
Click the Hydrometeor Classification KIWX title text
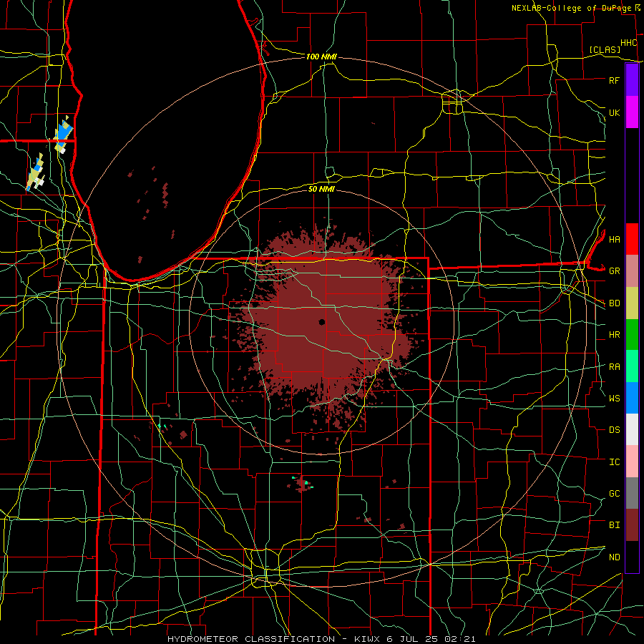click(x=321, y=639)
